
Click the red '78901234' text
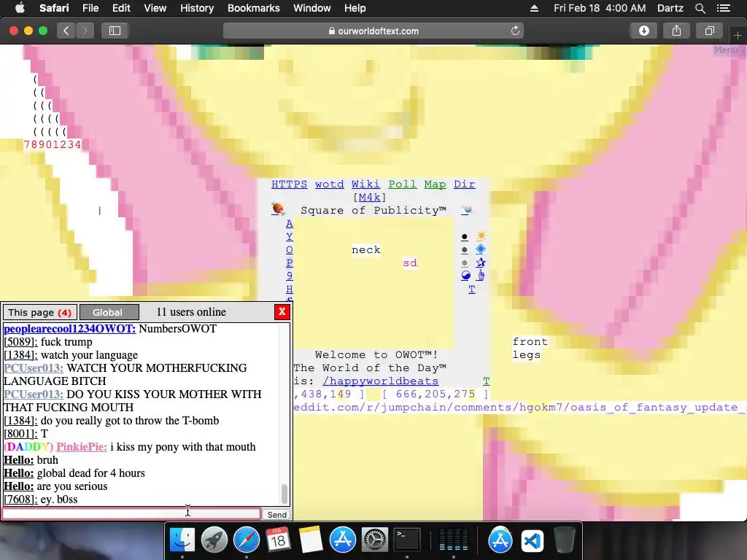point(53,144)
